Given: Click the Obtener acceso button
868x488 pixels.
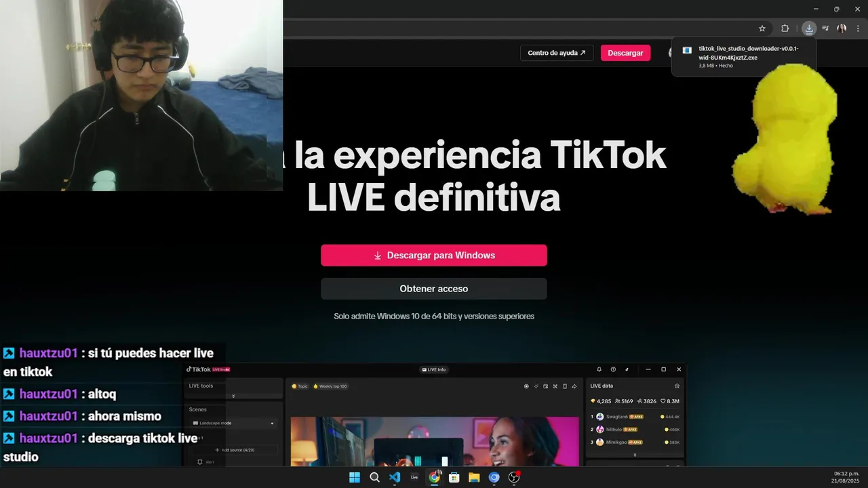Looking at the screenshot, I should click(434, 289).
